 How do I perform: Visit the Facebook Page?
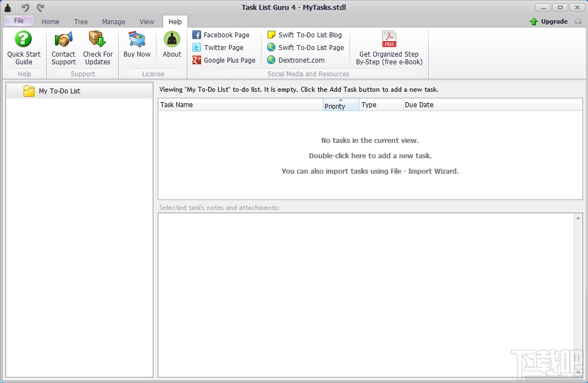tap(221, 35)
